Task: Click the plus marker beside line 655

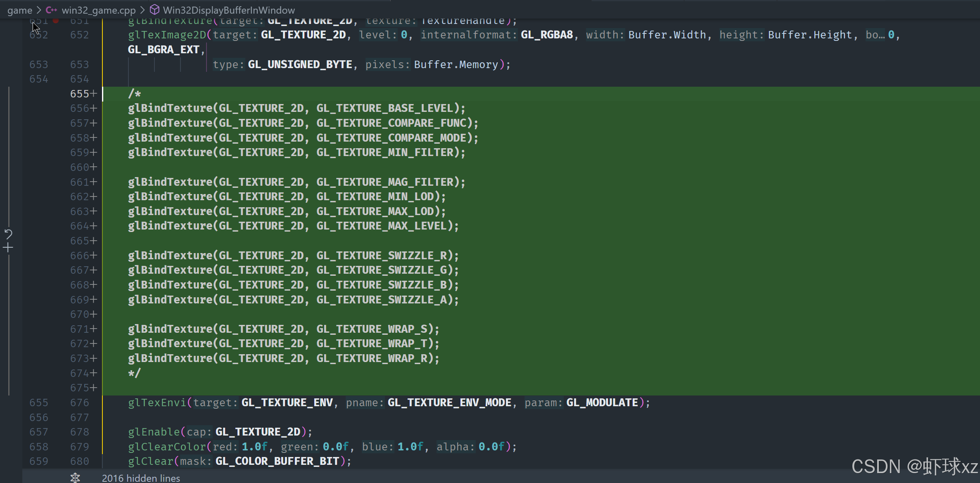Action: 94,94
